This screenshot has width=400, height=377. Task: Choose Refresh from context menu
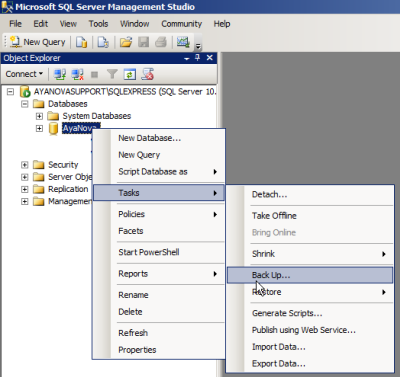pos(159,333)
